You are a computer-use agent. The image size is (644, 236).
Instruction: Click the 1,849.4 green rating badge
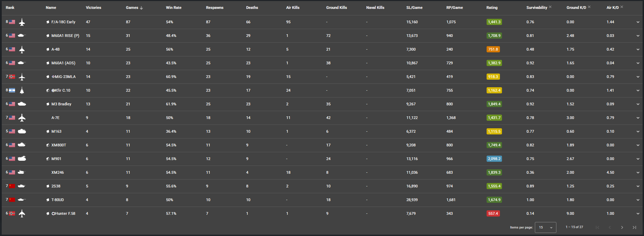point(494,104)
